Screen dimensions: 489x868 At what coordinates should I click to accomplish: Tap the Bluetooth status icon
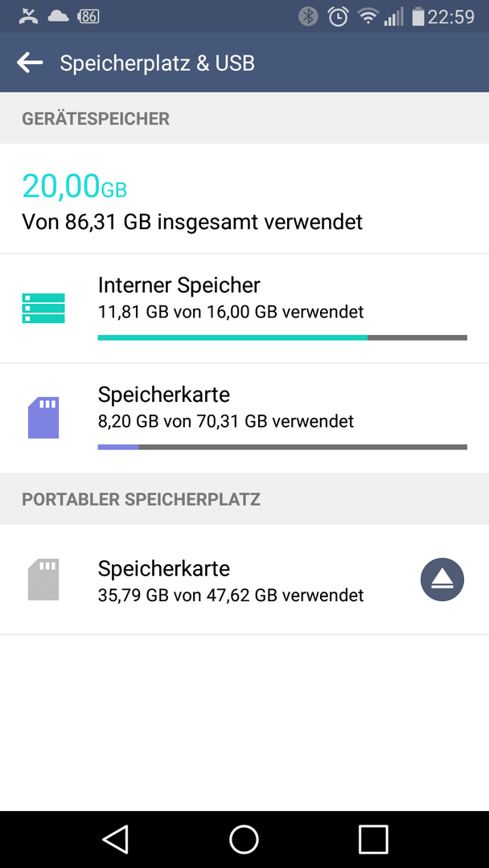pyautogui.click(x=308, y=16)
